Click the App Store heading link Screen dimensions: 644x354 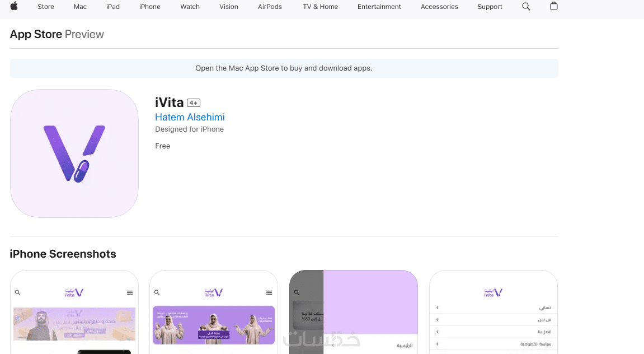36,34
